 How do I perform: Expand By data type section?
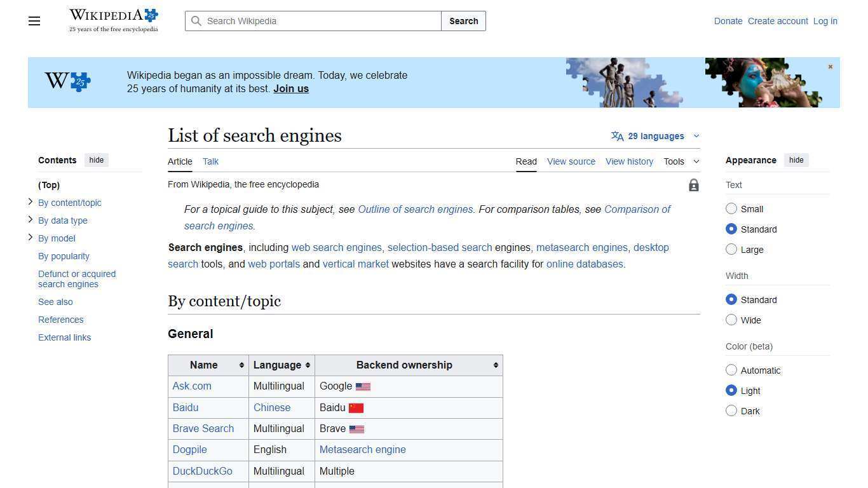[30, 219]
